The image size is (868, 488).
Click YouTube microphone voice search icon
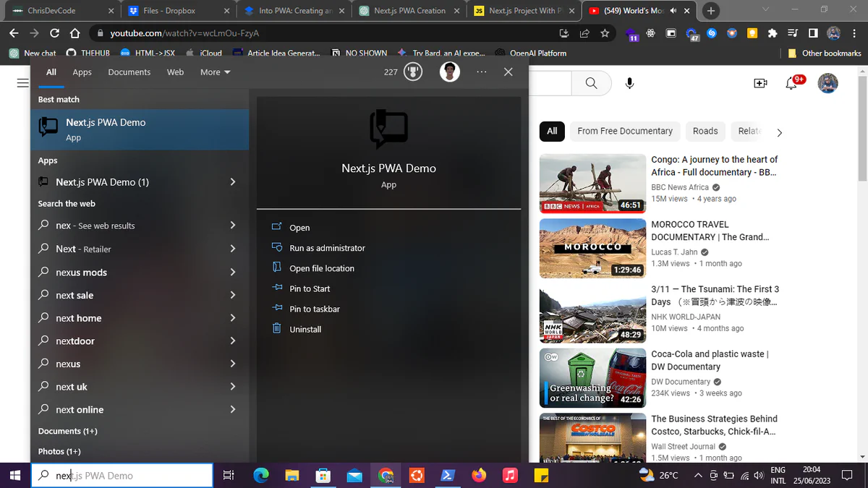[x=629, y=84]
